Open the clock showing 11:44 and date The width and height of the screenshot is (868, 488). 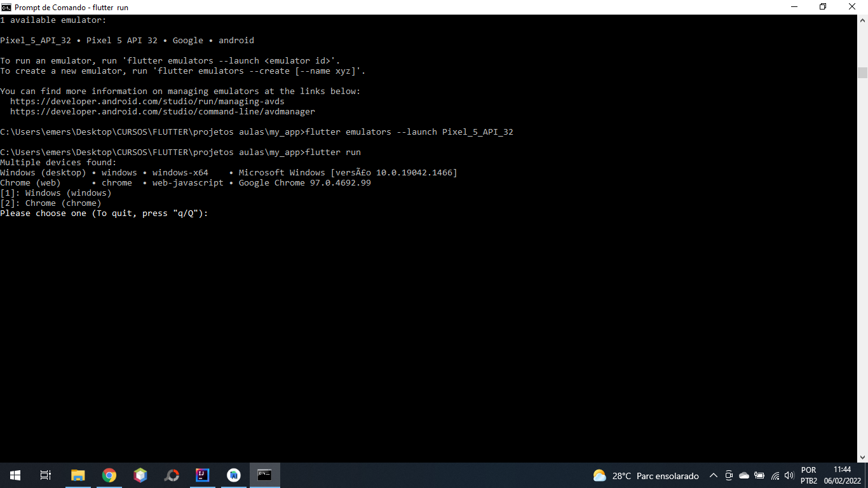point(842,475)
